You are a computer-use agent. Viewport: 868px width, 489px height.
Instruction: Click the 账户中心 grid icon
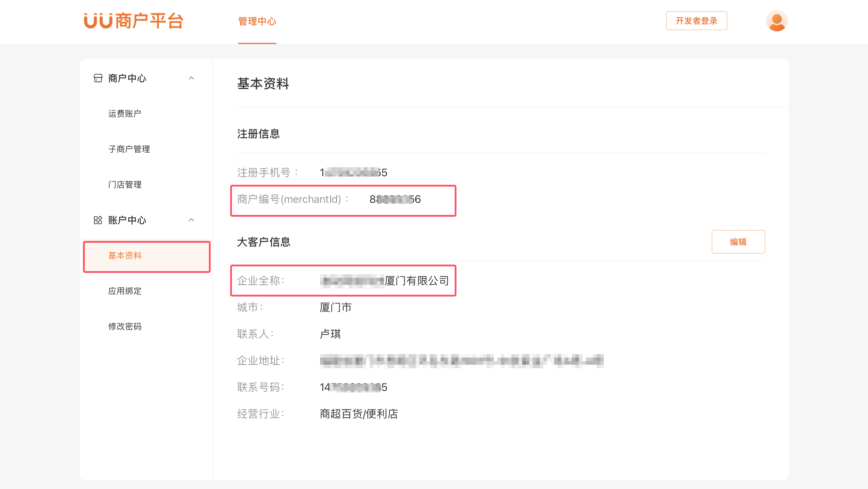click(x=98, y=220)
